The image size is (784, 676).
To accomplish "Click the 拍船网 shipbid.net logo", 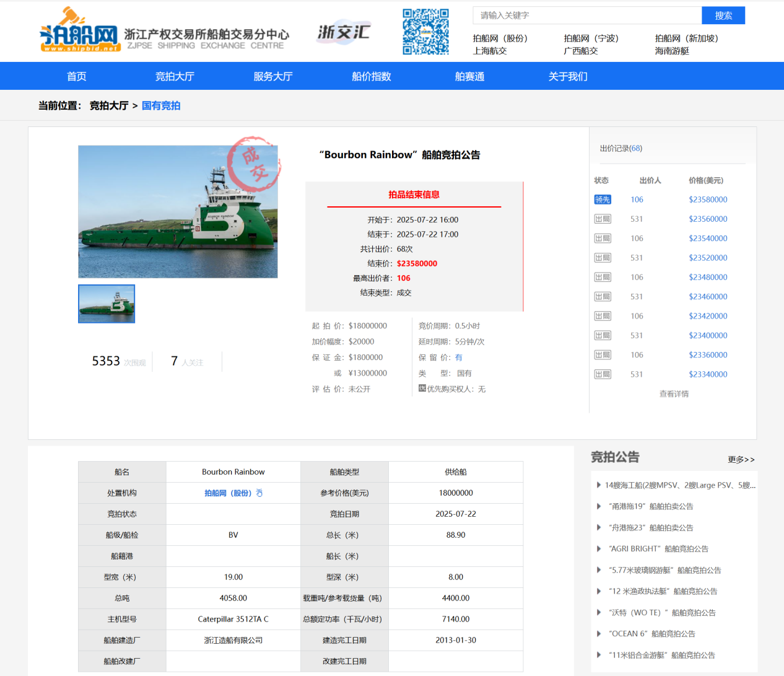I will point(79,30).
